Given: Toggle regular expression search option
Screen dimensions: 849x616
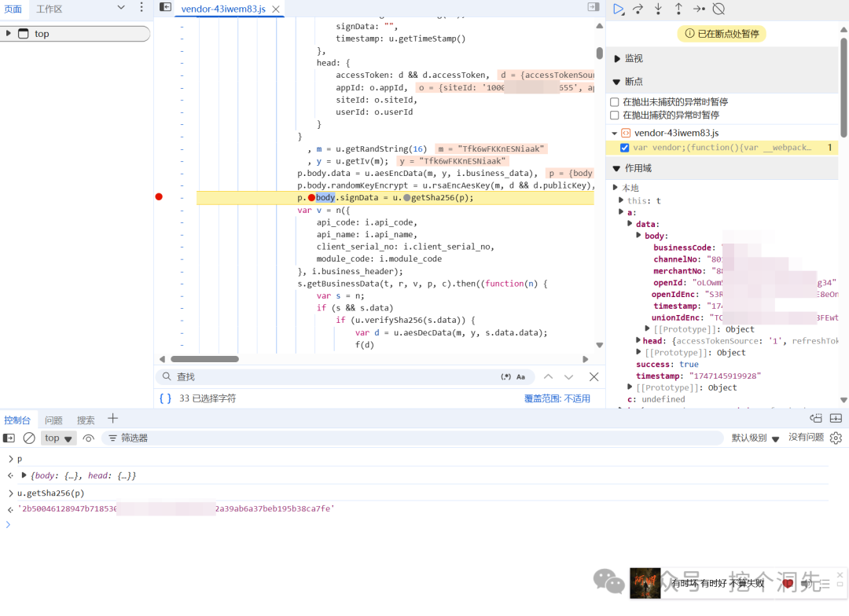Looking at the screenshot, I should [505, 376].
